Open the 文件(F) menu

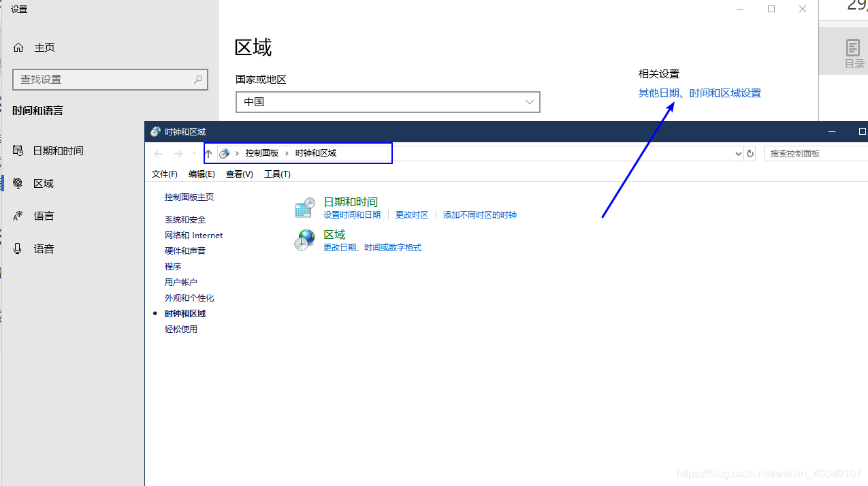point(164,174)
